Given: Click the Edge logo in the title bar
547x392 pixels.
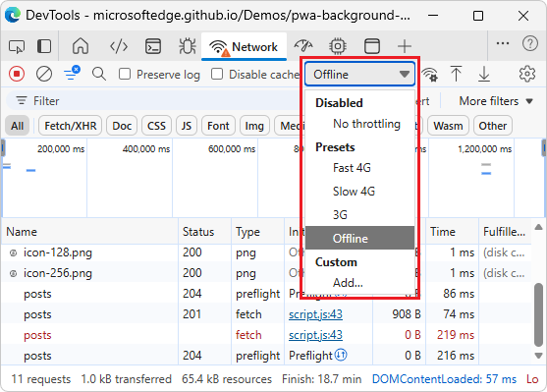Looking at the screenshot, I should click(13, 16).
